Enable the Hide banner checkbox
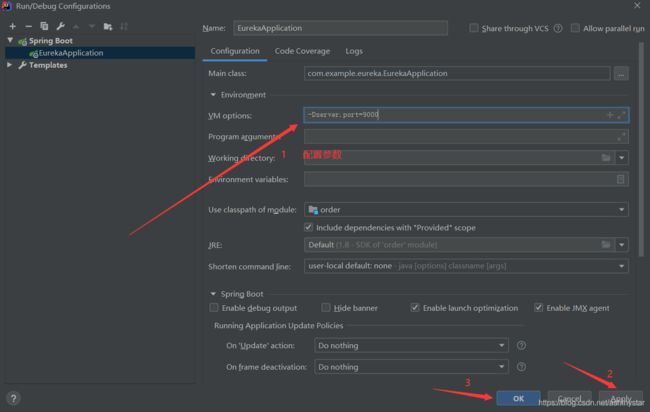The image size is (650, 412). pos(326,308)
